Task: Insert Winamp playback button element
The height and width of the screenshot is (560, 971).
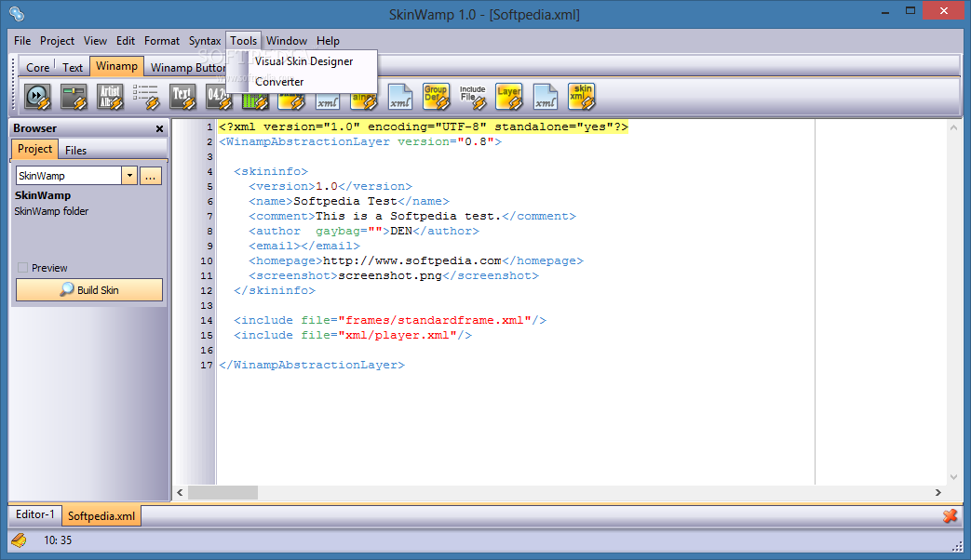Action: [37, 97]
